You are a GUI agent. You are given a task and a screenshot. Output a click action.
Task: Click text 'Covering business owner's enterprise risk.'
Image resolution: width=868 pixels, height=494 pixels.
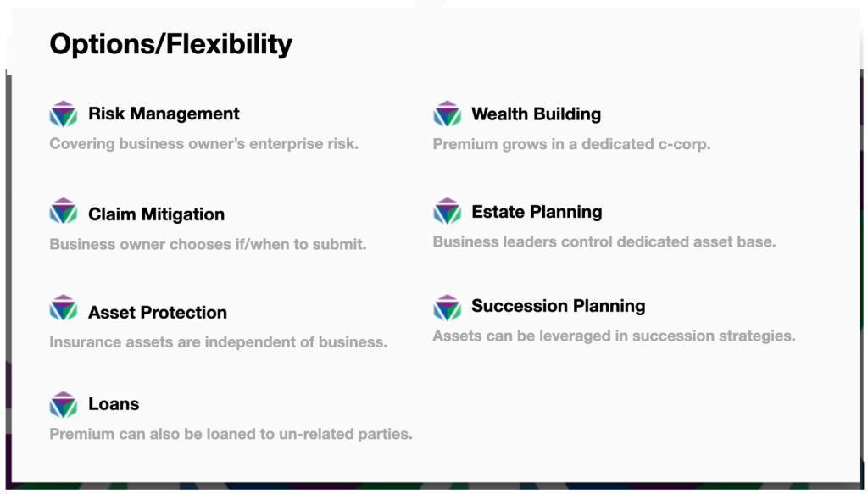coord(203,144)
